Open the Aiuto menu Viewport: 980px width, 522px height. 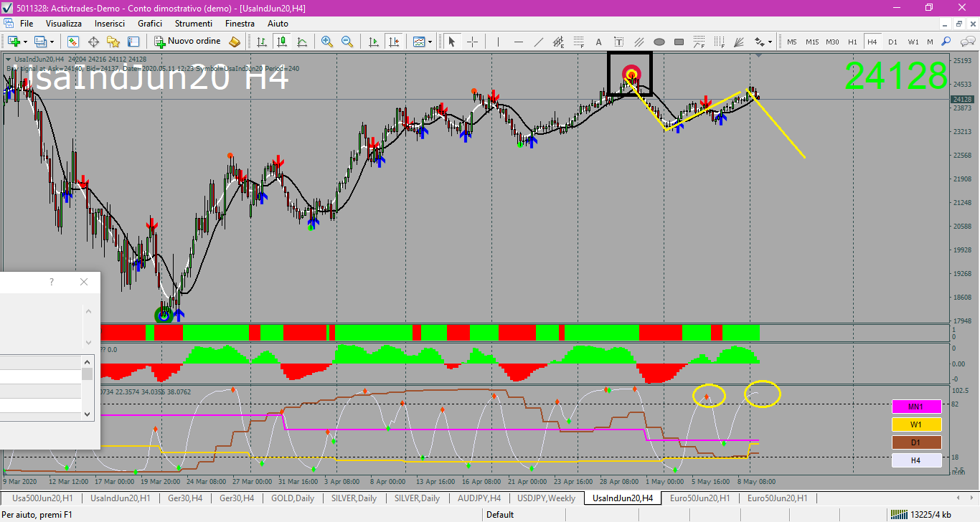point(278,24)
